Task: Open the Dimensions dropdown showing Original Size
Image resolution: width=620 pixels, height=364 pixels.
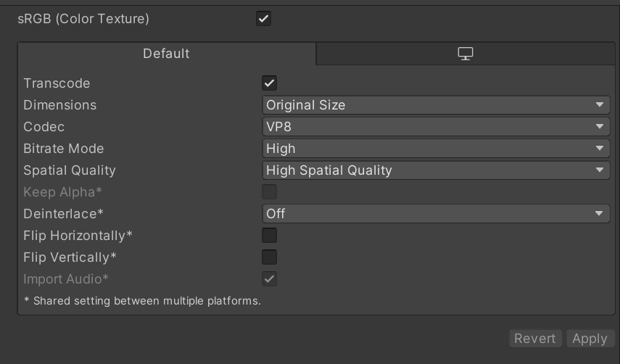Action: click(x=435, y=105)
